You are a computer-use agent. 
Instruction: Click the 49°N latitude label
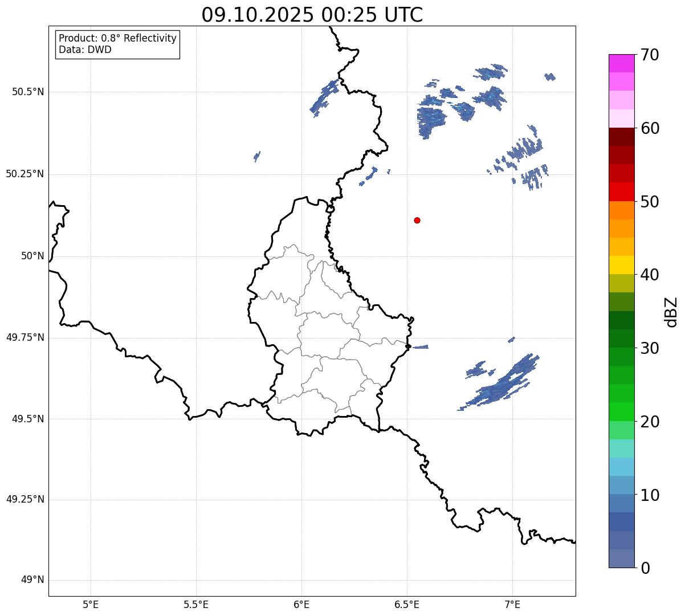click(x=32, y=580)
